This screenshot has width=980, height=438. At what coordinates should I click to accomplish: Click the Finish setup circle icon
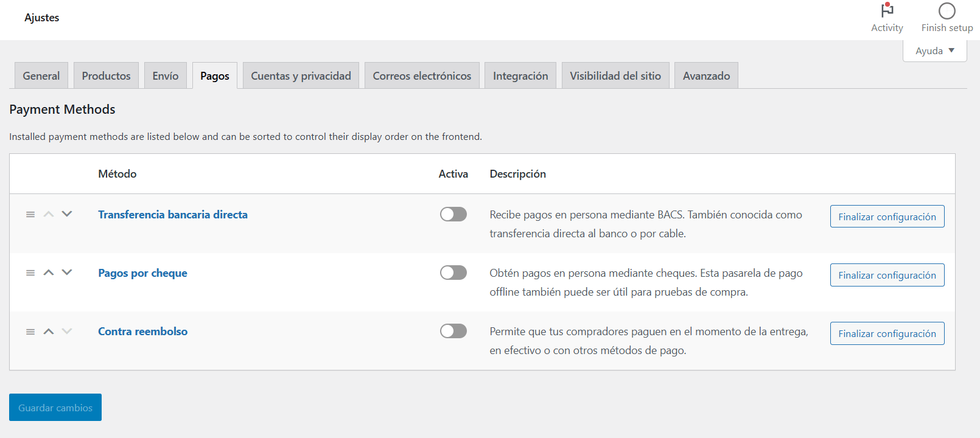pyautogui.click(x=947, y=11)
